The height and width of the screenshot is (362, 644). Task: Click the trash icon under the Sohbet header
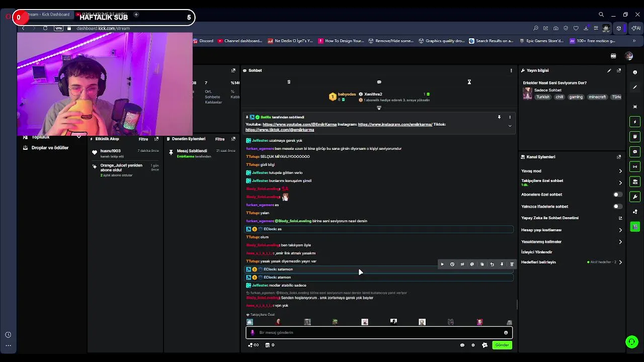[x=289, y=82]
